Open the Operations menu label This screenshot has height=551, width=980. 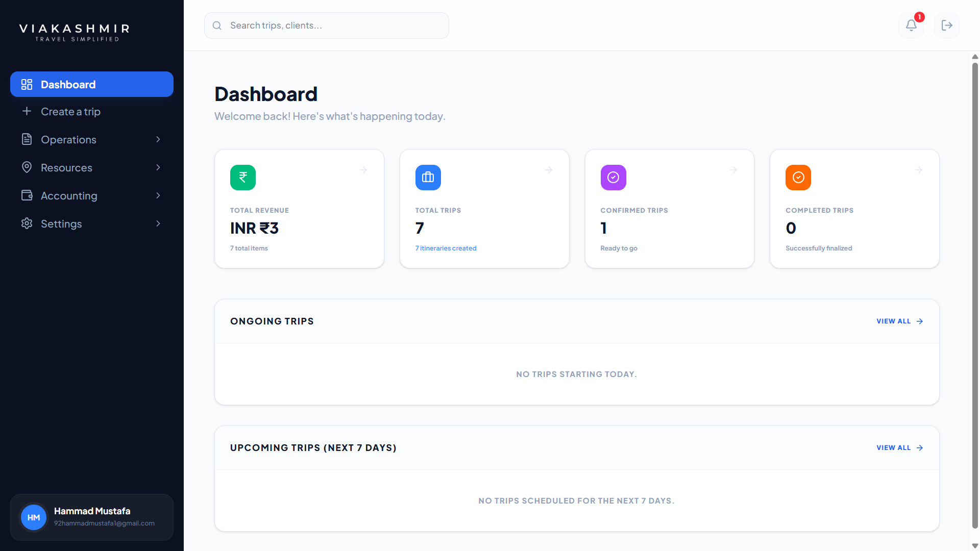pos(68,139)
